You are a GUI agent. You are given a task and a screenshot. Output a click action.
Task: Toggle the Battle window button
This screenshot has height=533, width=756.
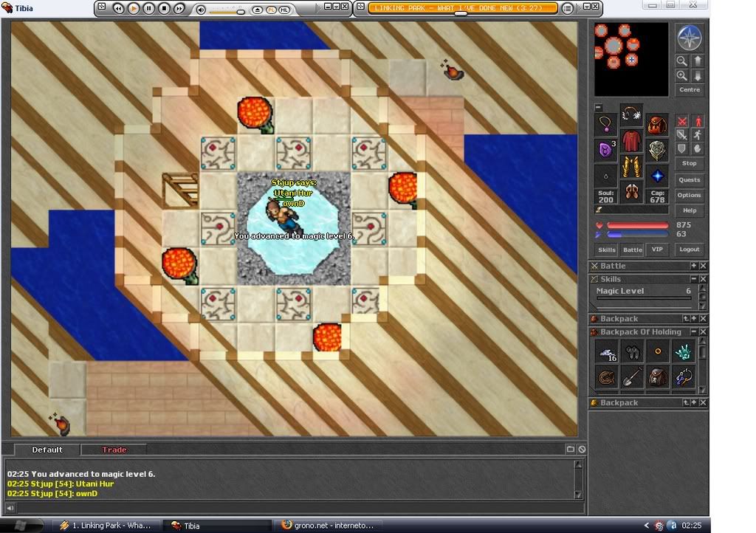pyautogui.click(x=632, y=250)
